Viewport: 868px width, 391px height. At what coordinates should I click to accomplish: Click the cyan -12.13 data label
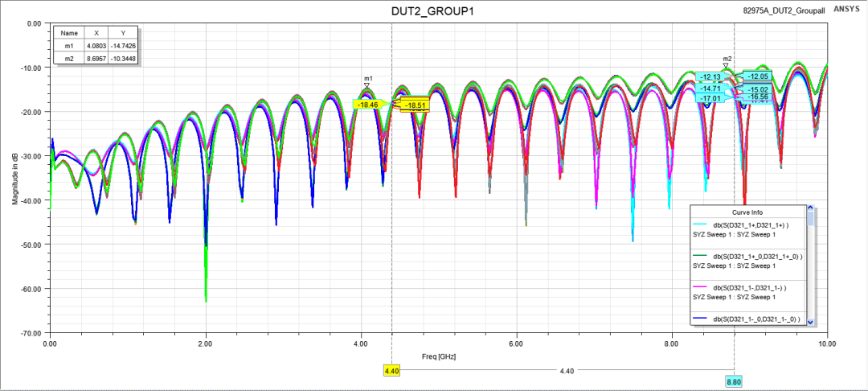(x=709, y=77)
